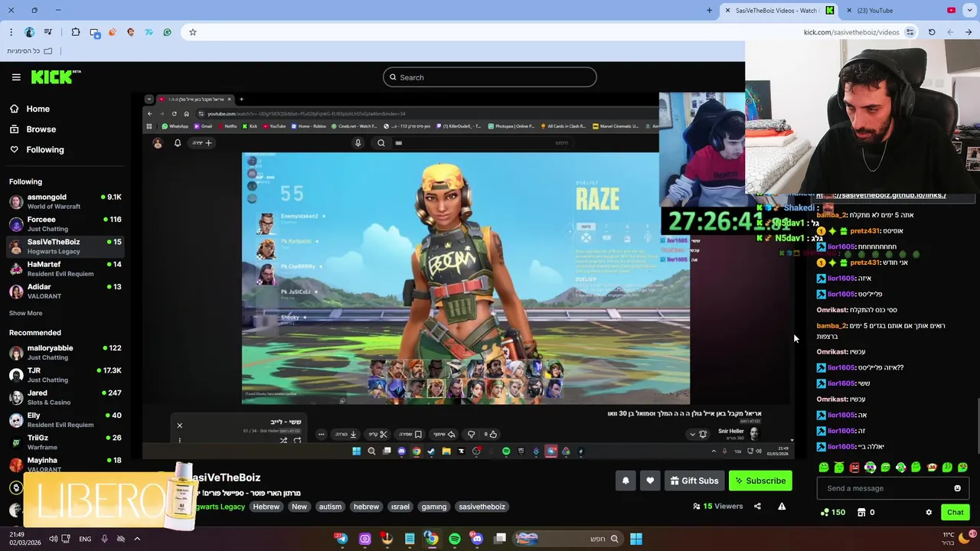Open Chrome profile avatar
The image size is (980, 551).
tap(29, 32)
